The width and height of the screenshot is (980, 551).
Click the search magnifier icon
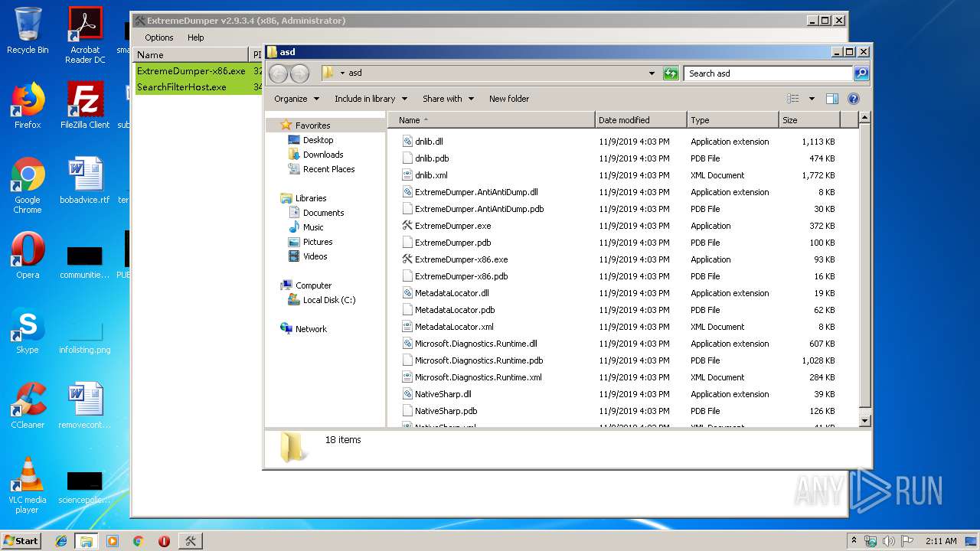tap(861, 73)
